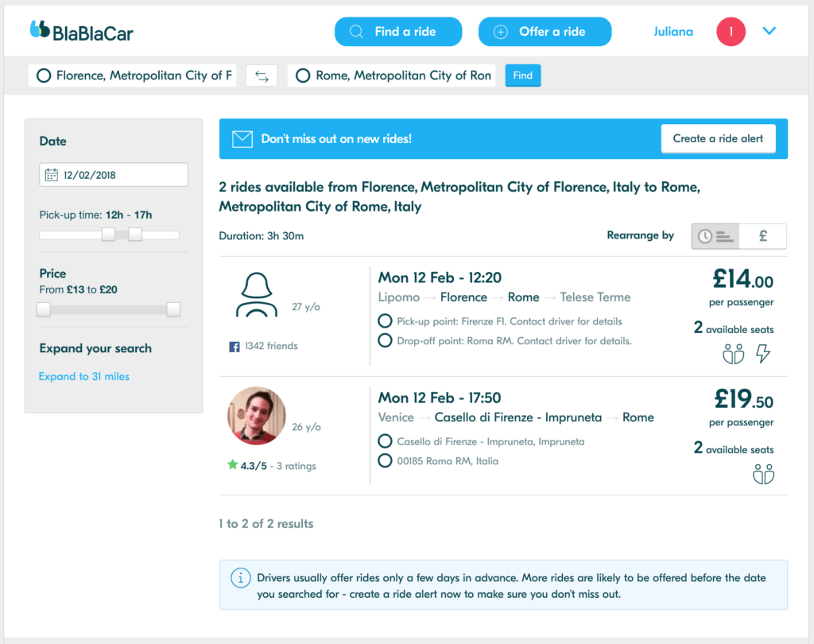Click the '3 ratings' text

click(x=296, y=466)
